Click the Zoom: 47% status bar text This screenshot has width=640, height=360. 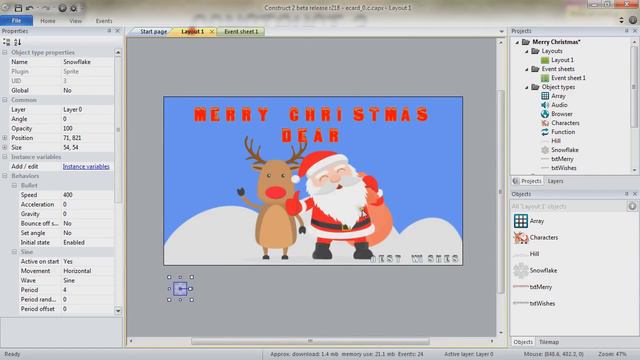[612, 354]
